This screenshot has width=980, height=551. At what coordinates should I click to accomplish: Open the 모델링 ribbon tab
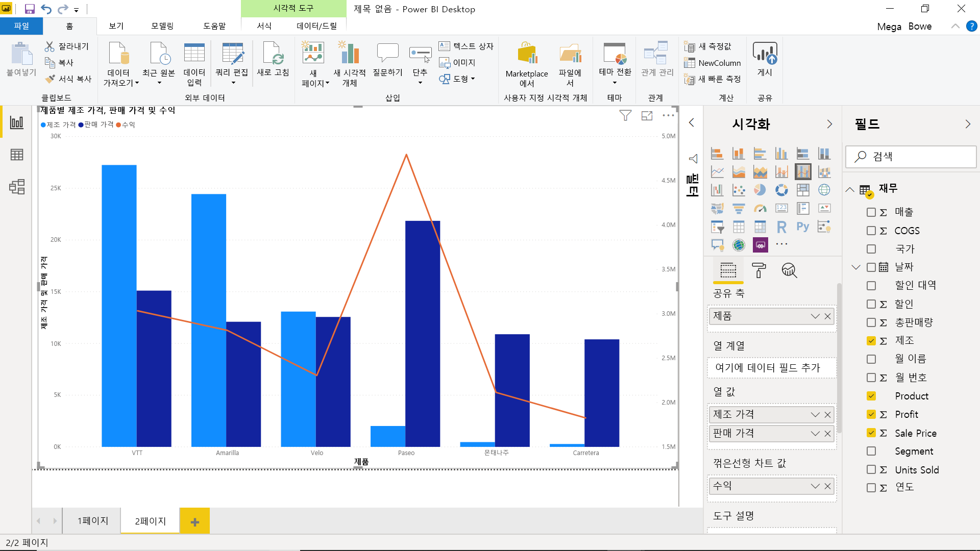point(162,26)
